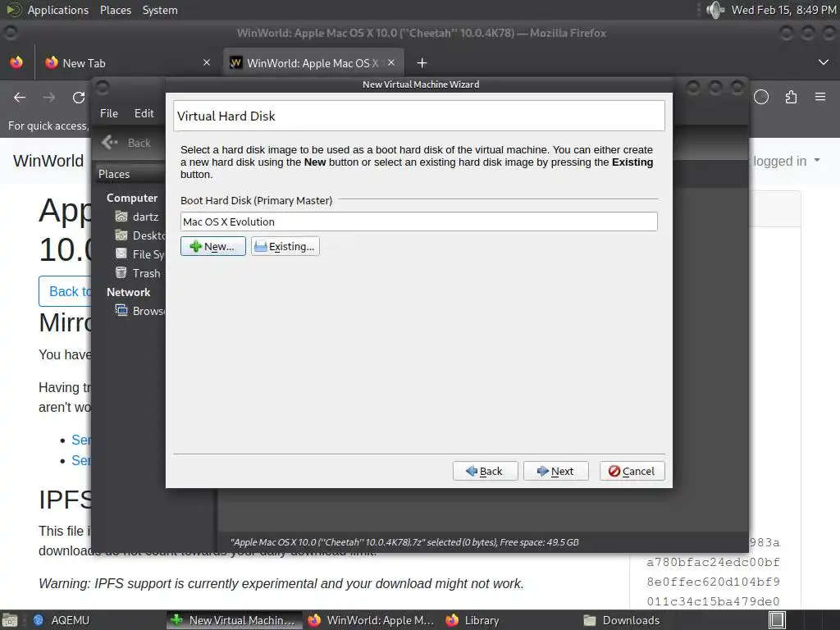Click dartz home folder icon
The height and width of the screenshot is (630, 840).
tap(121, 217)
